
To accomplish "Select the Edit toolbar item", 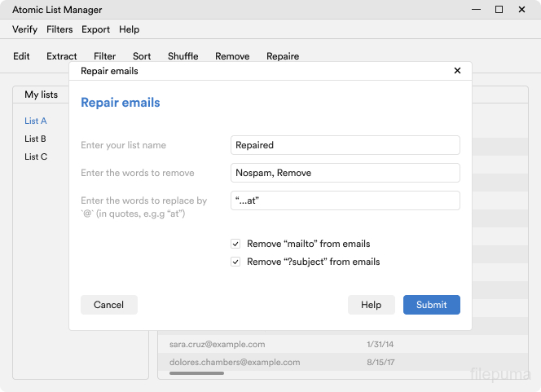I will coord(21,56).
